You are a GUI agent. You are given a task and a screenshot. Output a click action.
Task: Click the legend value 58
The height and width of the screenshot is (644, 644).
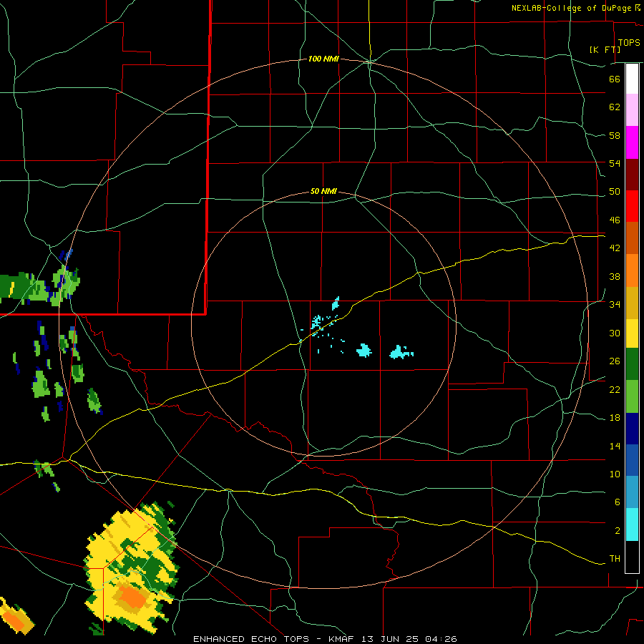(615, 135)
